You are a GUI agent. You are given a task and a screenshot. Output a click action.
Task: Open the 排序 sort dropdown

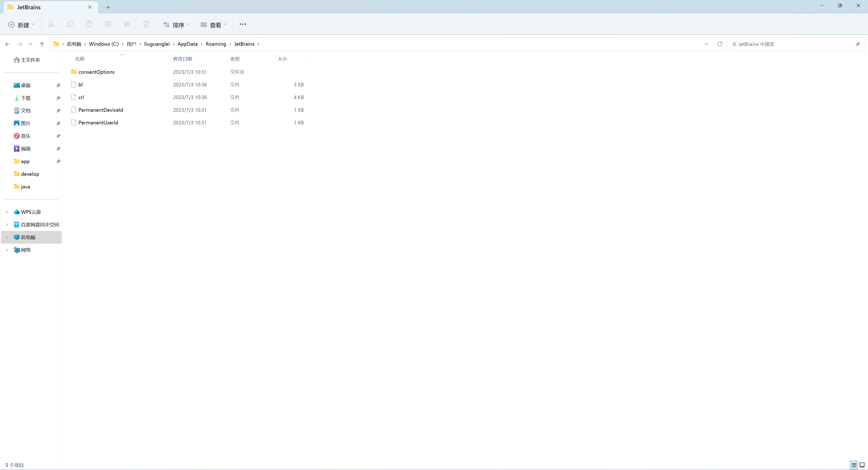pyautogui.click(x=176, y=25)
